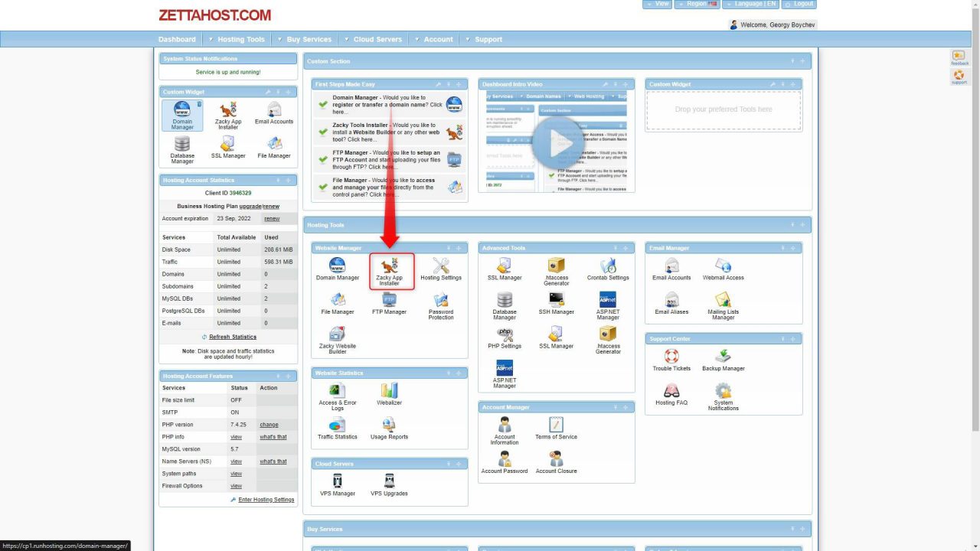Open the Support menu item
The image size is (980, 551).
coord(488,39)
